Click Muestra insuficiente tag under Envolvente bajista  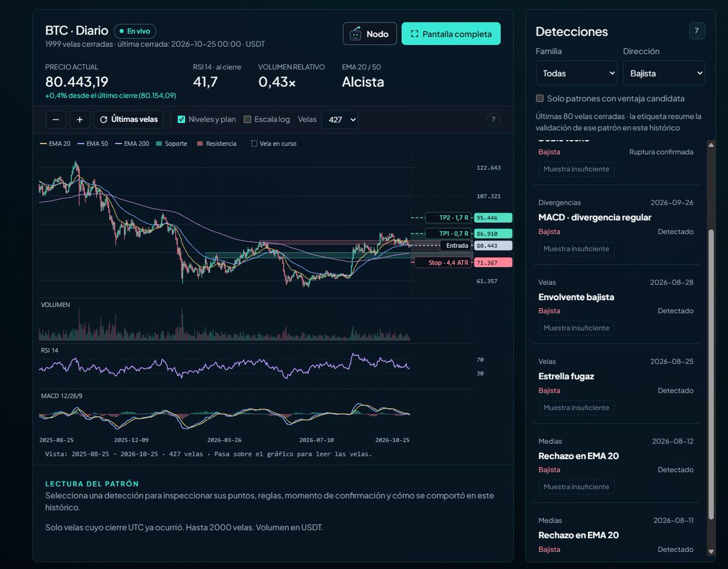[576, 328]
